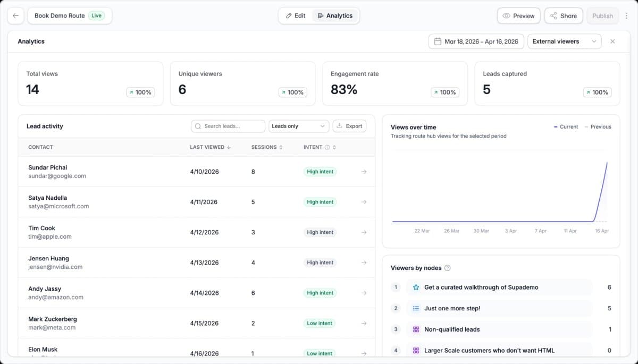The image size is (638, 364).
Task: Click the list icon on Just one more step node
Action: tap(416, 308)
